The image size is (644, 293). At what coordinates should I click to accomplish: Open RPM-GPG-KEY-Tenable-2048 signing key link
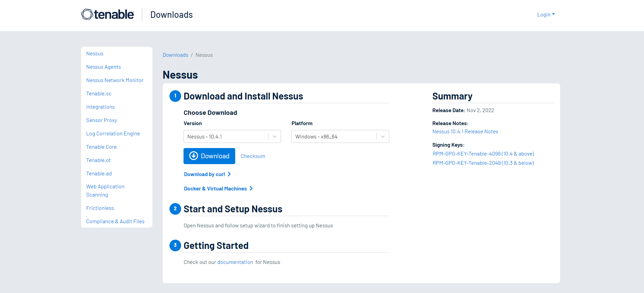(x=483, y=163)
